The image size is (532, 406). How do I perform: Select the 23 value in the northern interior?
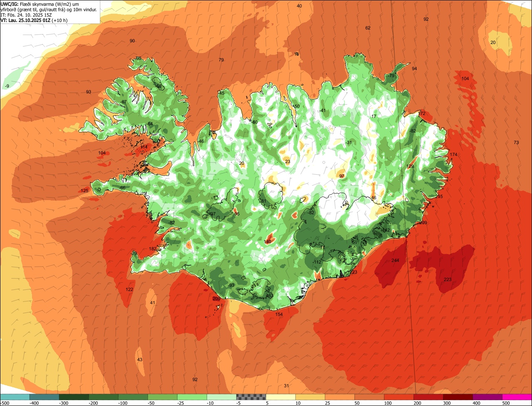288,161
